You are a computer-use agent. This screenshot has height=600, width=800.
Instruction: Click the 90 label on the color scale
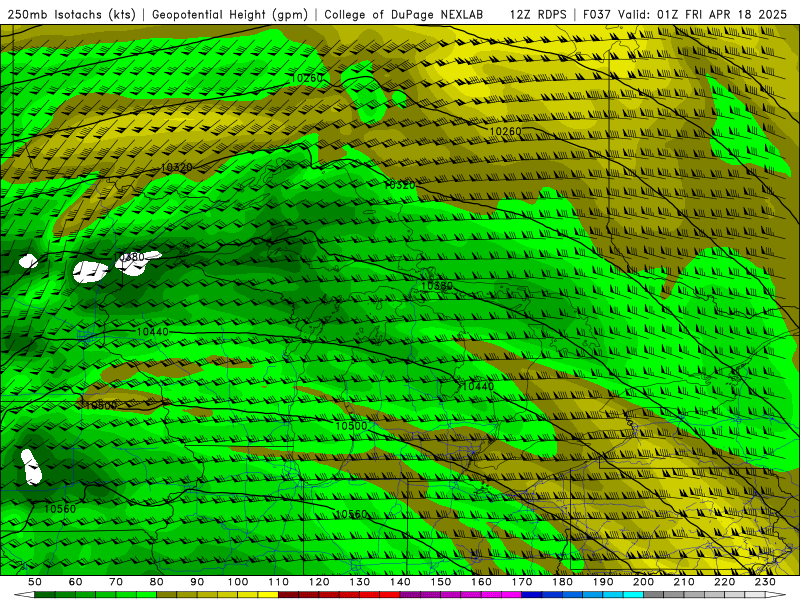(197, 582)
